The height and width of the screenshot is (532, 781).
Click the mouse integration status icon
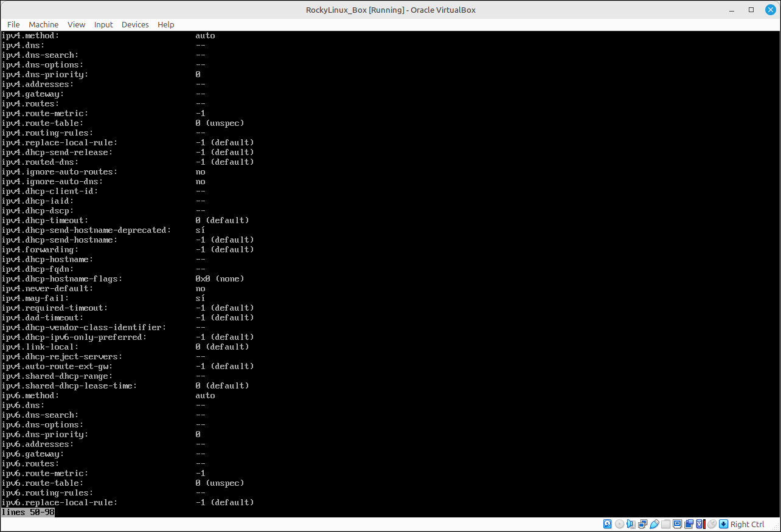pyautogui.click(x=712, y=524)
